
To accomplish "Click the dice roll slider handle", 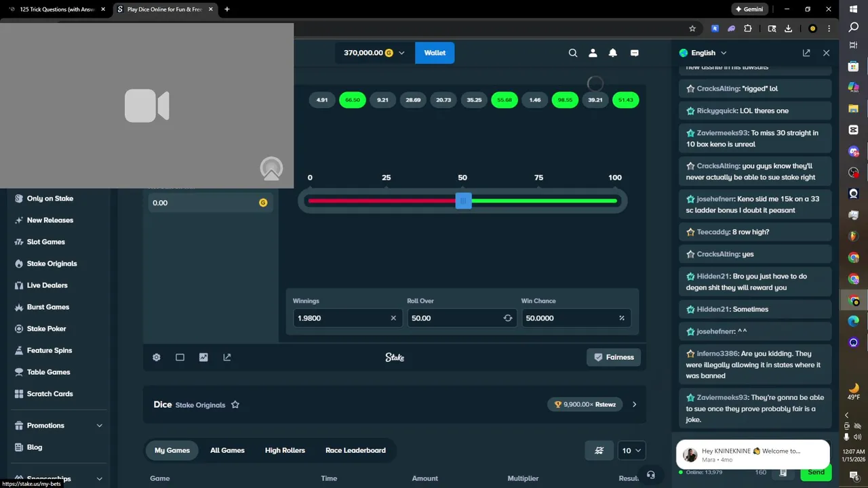I will [x=463, y=201].
